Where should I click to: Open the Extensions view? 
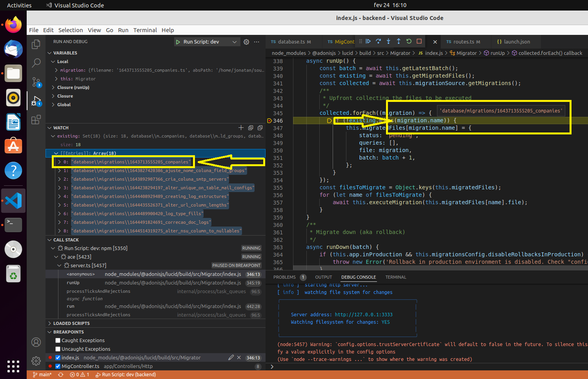[36, 120]
